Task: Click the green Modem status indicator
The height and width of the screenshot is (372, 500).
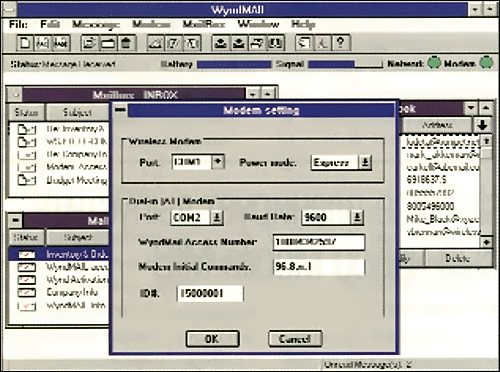Action: 486,63
